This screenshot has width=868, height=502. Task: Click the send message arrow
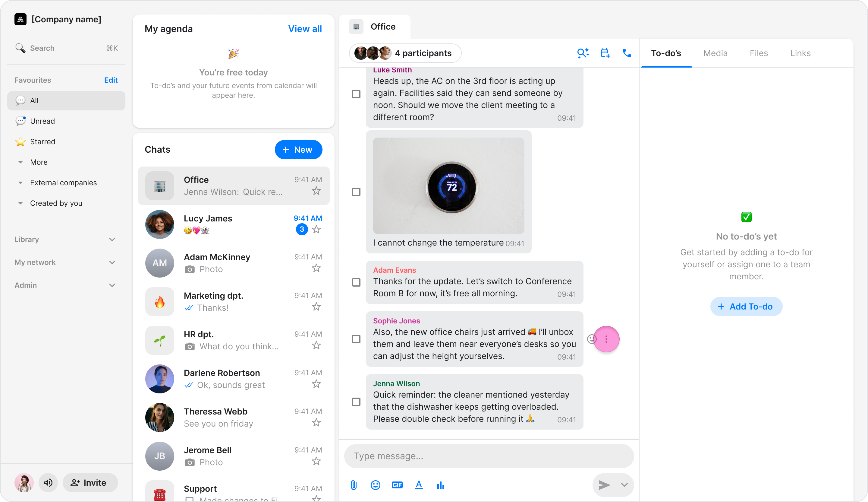tap(604, 485)
